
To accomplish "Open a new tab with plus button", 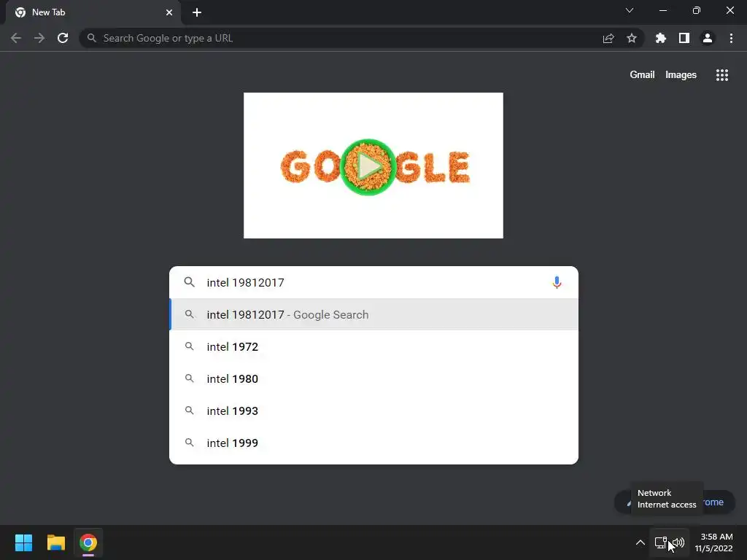I will point(197,12).
